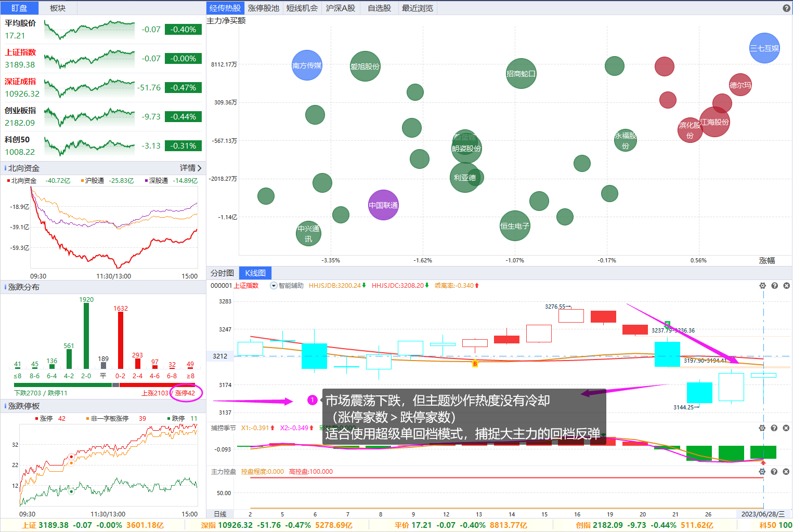Click the HHJSJDB:3200.24 indicator value
This screenshot has width=793, height=532.
click(337, 286)
